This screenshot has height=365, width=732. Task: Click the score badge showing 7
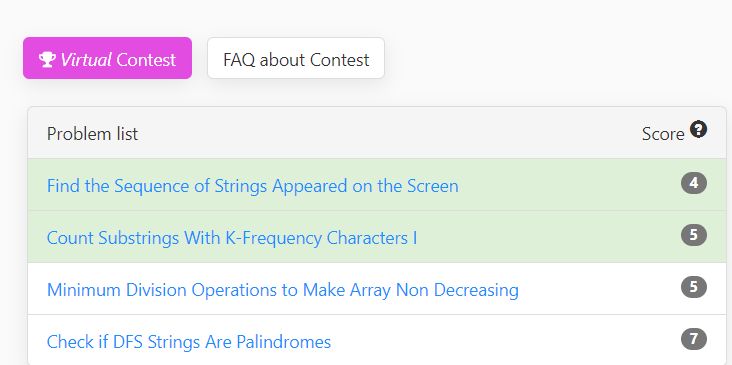point(694,339)
